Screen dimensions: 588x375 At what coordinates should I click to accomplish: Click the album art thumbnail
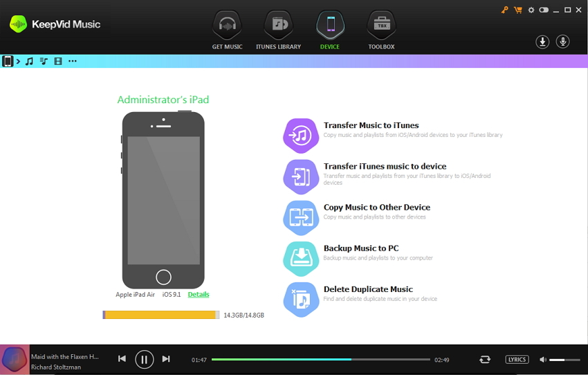pos(15,359)
